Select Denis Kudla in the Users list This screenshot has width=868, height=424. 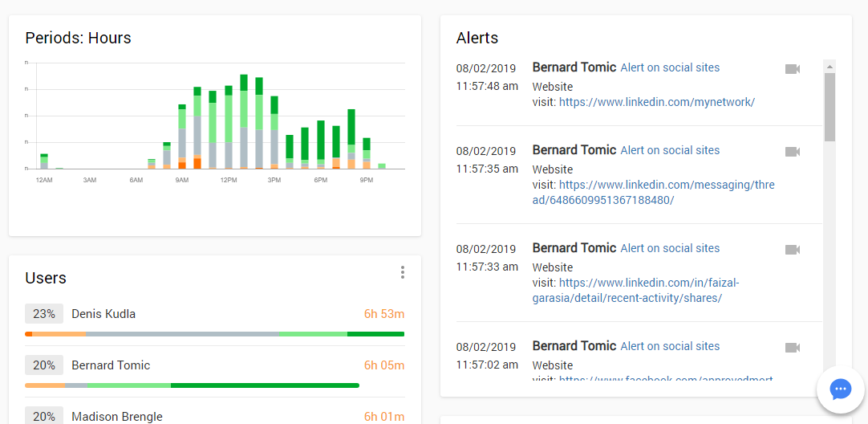tap(103, 314)
